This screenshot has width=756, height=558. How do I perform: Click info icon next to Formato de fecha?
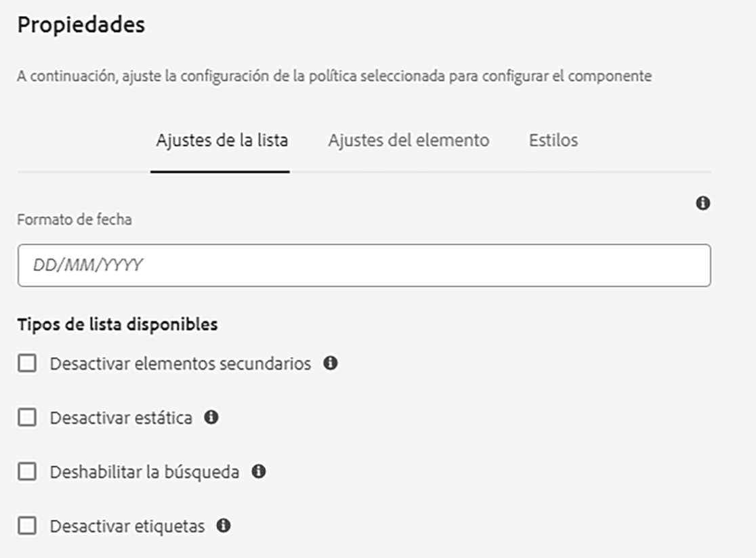703,202
